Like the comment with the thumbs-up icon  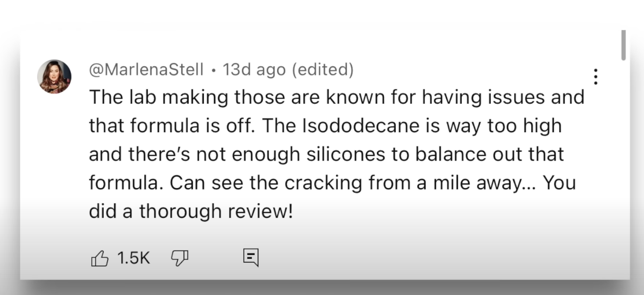[99, 258]
